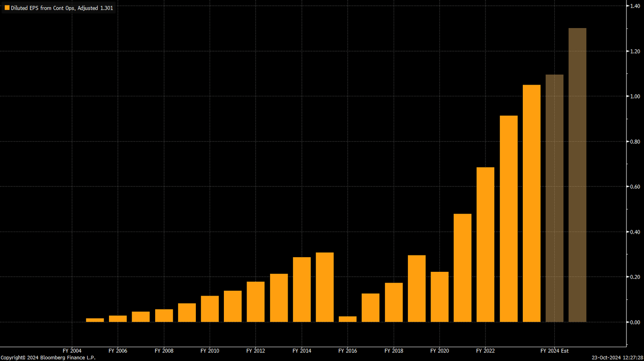Screen dimensions: 644x361
Task: Click the orange bar above FY 2010
Action: [x=210, y=309]
